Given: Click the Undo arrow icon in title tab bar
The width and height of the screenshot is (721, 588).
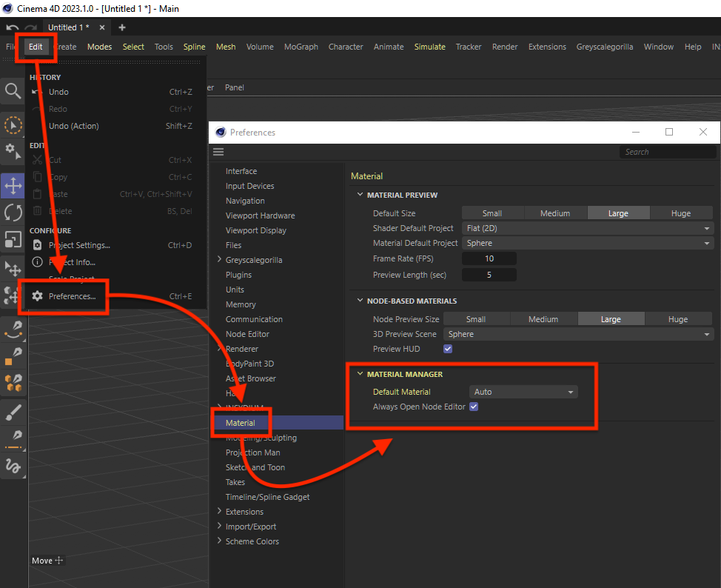Looking at the screenshot, I should 13,27.
